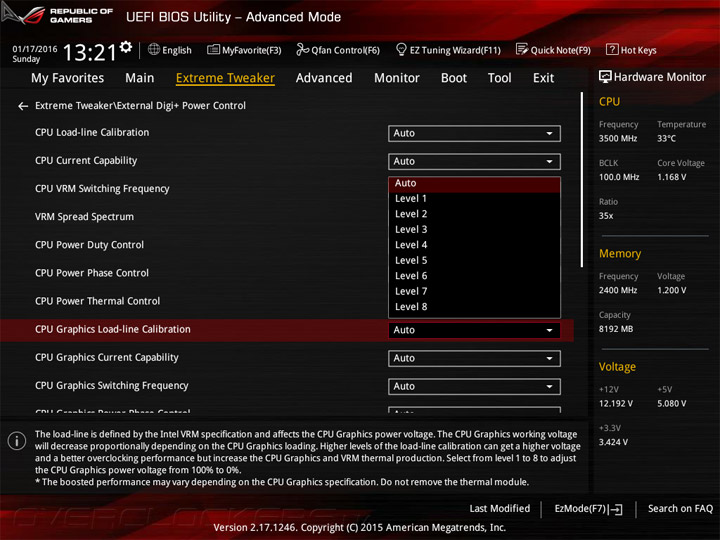The height and width of the screenshot is (540, 720).
Task: Pick Level 6 option
Action: (474, 276)
